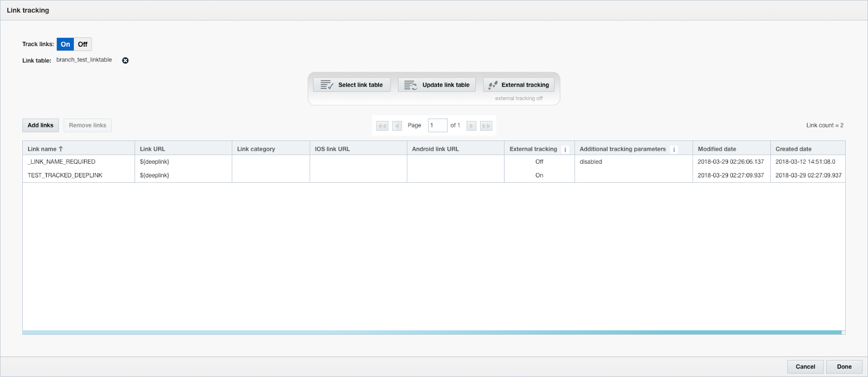Viewport: 868px width, 377px height.
Task: Go to first page arrow
Action: tap(382, 126)
